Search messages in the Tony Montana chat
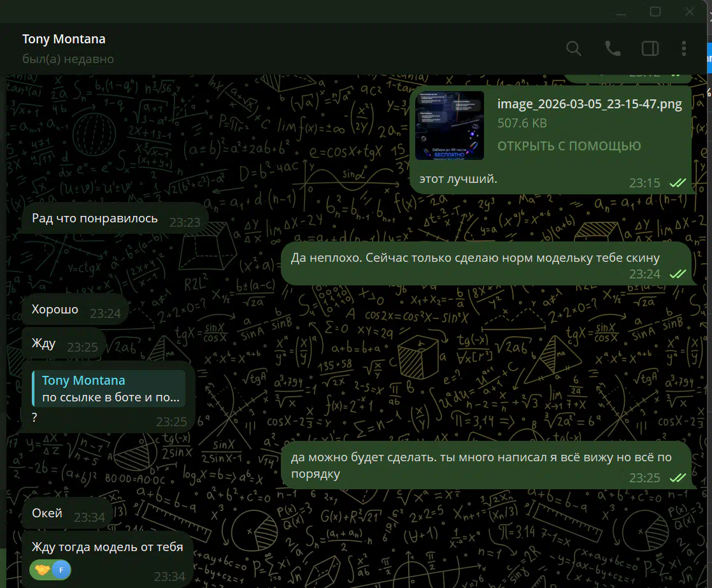Screen dimensions: 712x588 (574, 49)
